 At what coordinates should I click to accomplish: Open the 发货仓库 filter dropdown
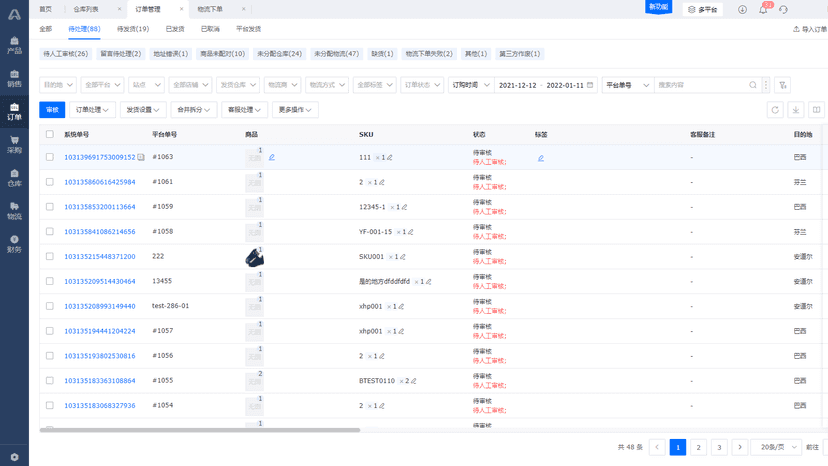(x=238, y=85)
